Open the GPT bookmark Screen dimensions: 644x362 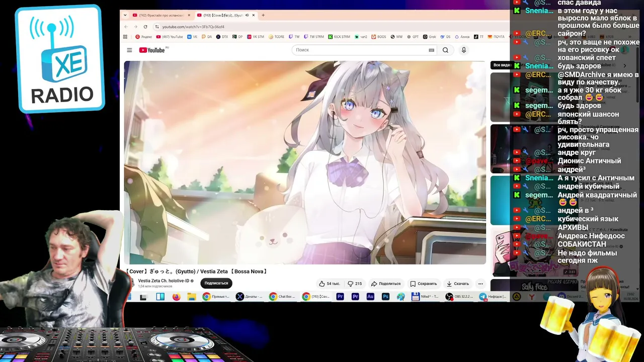pyautogui.click(x=413, y=37)
